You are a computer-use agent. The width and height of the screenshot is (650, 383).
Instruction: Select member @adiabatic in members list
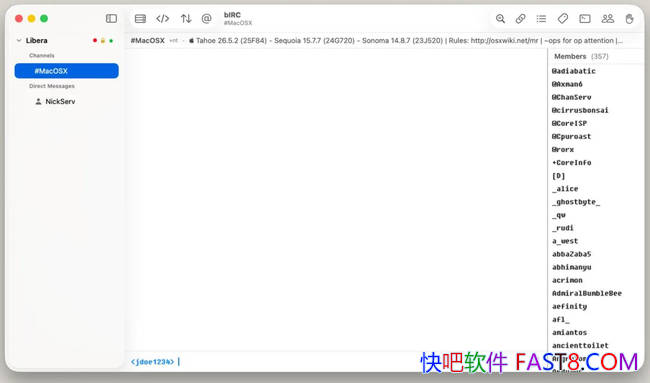tap(574, 71)
